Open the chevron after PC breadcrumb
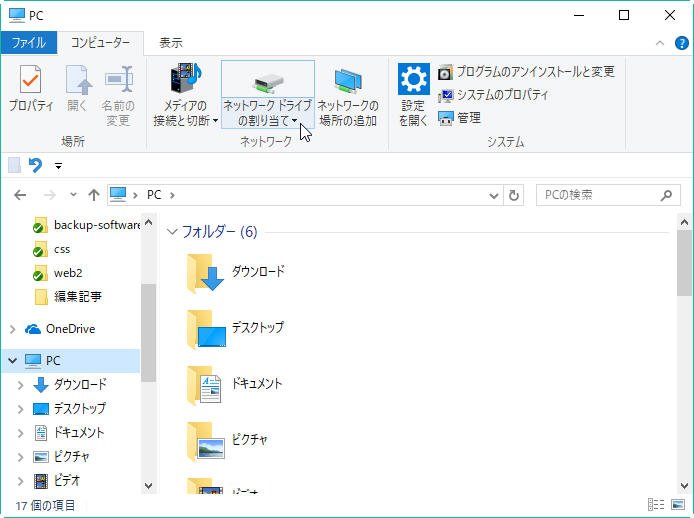The image size is (694, 518). 172,195
